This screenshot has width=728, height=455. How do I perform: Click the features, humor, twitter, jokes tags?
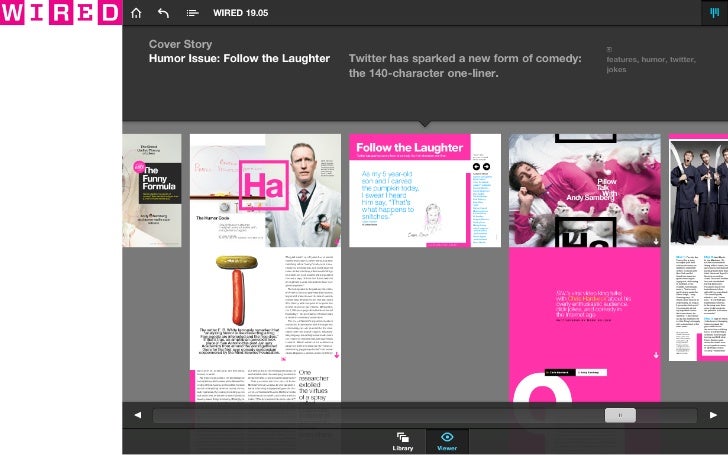(x=650, y=65)
